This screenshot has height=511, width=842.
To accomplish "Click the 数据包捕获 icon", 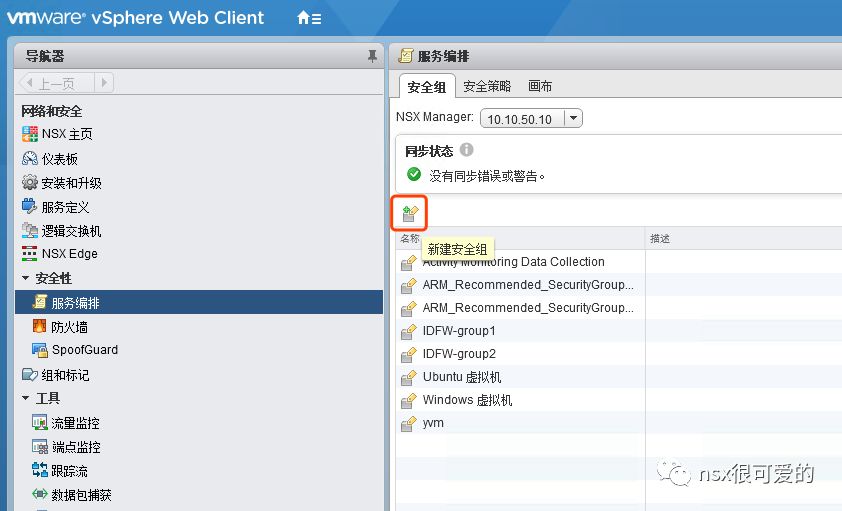I will point(39,494).
